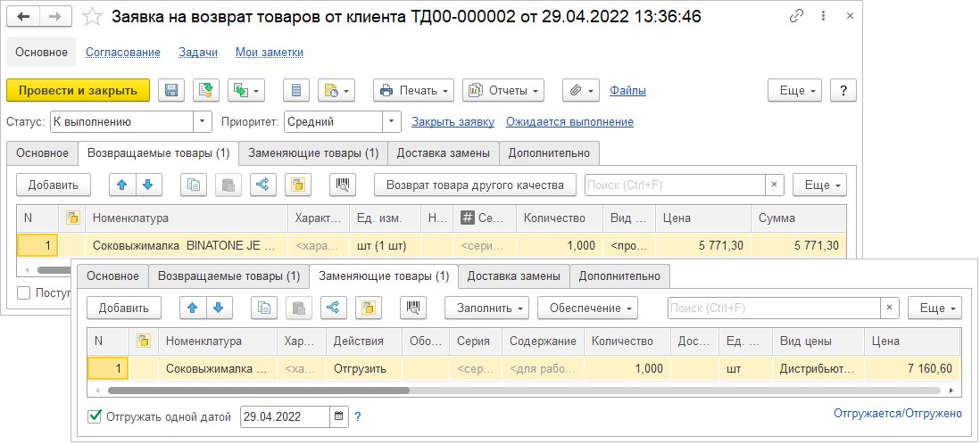This screenshot has width=980, height=444.
Task: Move row up in returned goods table
Action: coord(121,185)
